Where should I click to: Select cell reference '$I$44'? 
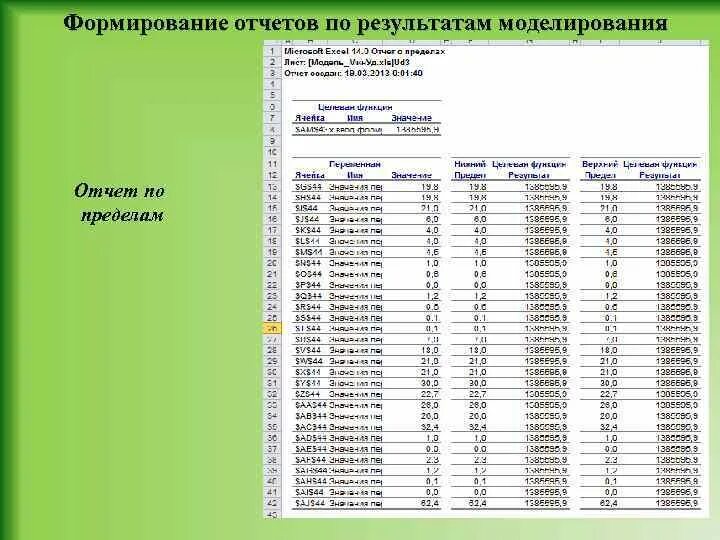(307, 208)
